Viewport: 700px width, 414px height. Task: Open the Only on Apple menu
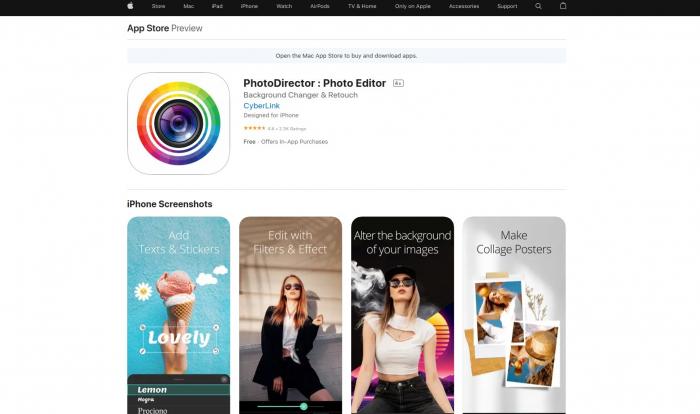pyautogui.click(x=410, y=6)
